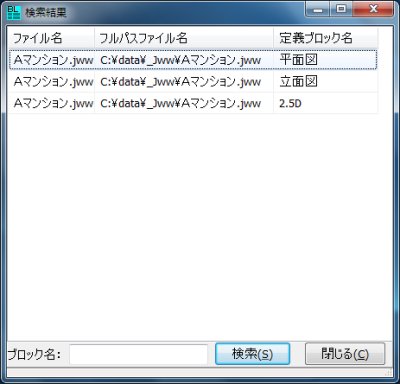This screenshot has height=384, width=400.
Task: Maximize the 検索結果 window
Action: pos(341,9)
